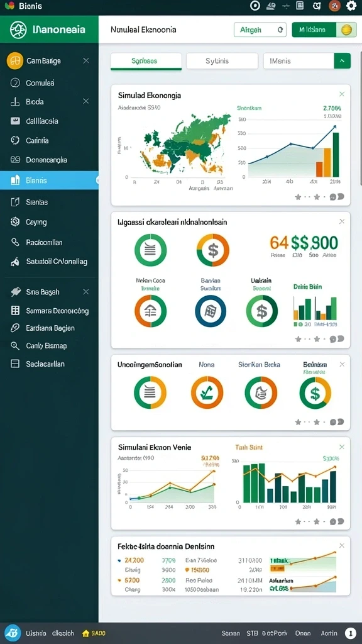Collapse the Sina Bagah sidebar group

85,292
